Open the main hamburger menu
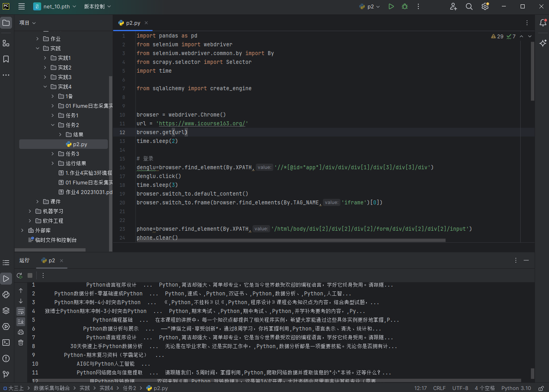The height and width of the screenshot is (392, 549). pyautogui.click(x=22, y=6)
